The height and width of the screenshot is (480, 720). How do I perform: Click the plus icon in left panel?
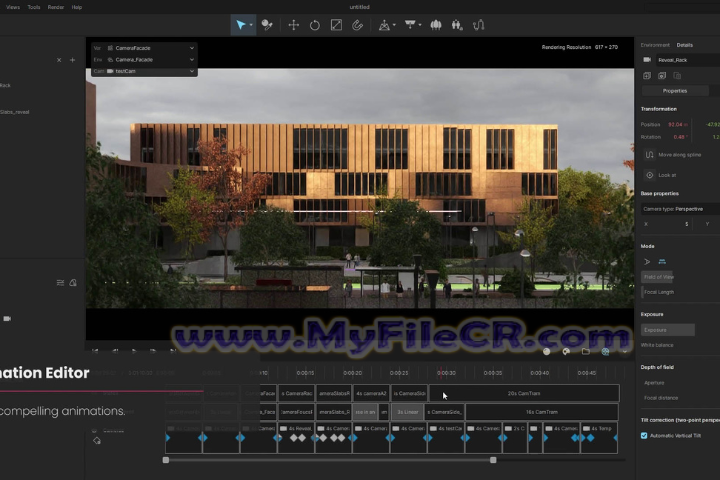72,60
